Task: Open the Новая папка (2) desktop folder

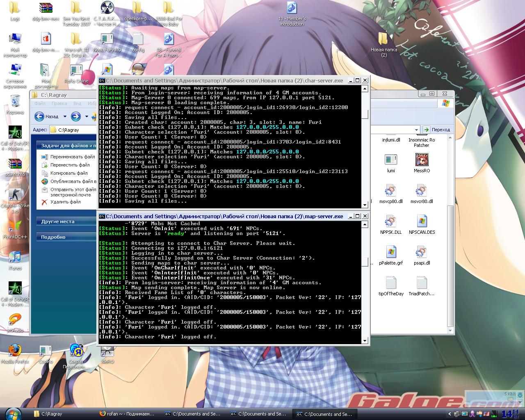Action: 383,45
